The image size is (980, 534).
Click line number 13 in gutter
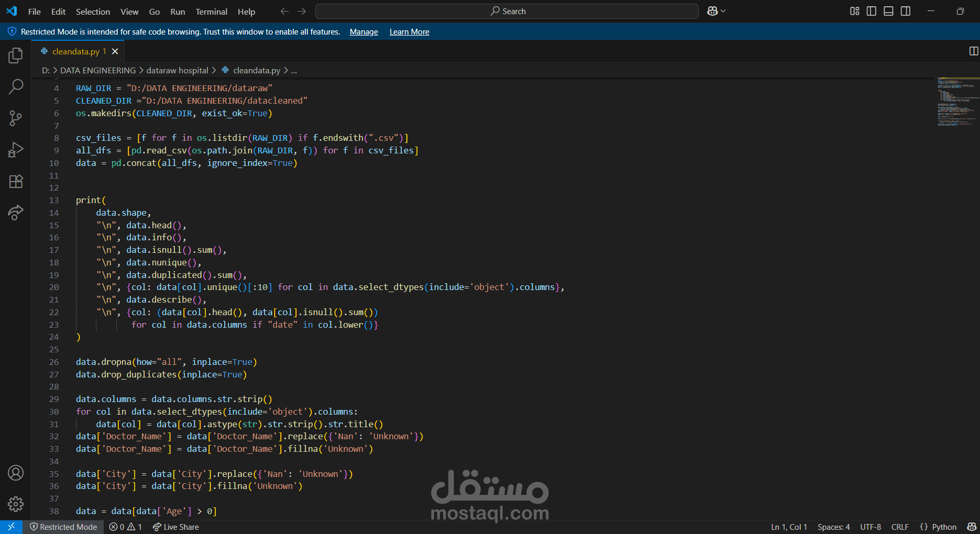[54, 200]
